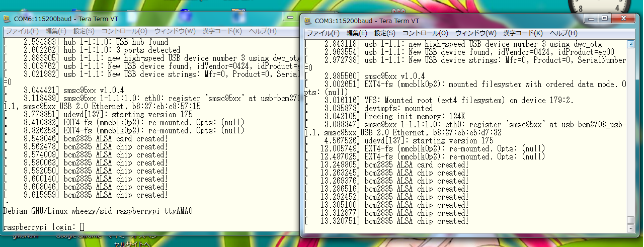Image resolution: width=644 pixels, height=247 pixels.
Task: Click the scrollbar thumb in COM3 window
Action: tap(631, 220)
